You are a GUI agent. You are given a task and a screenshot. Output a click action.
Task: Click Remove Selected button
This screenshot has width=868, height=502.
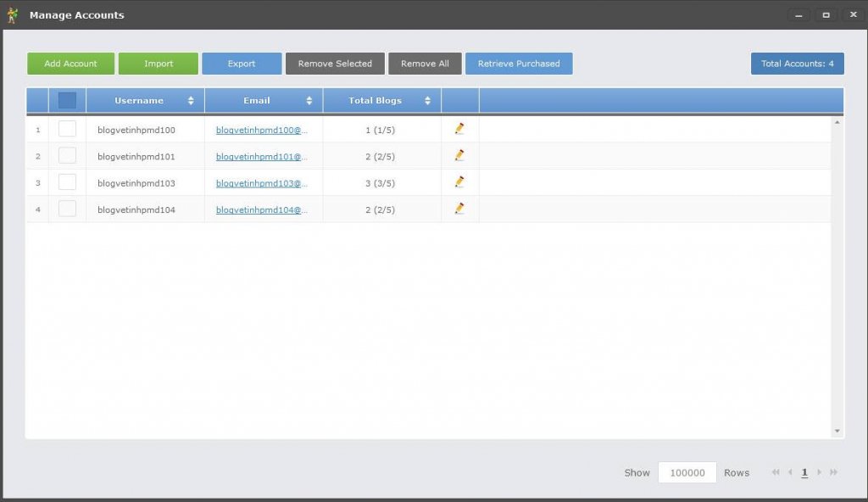(335, 64)
